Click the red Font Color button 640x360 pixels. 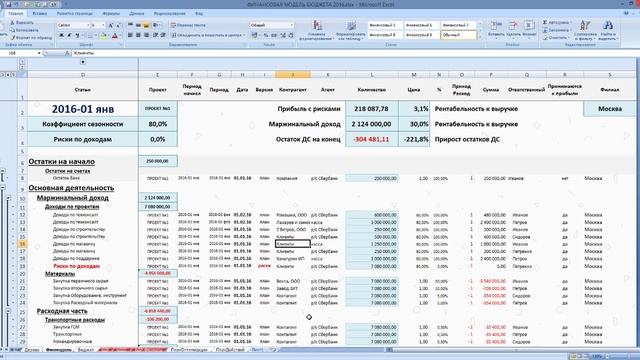click(115, 36)
